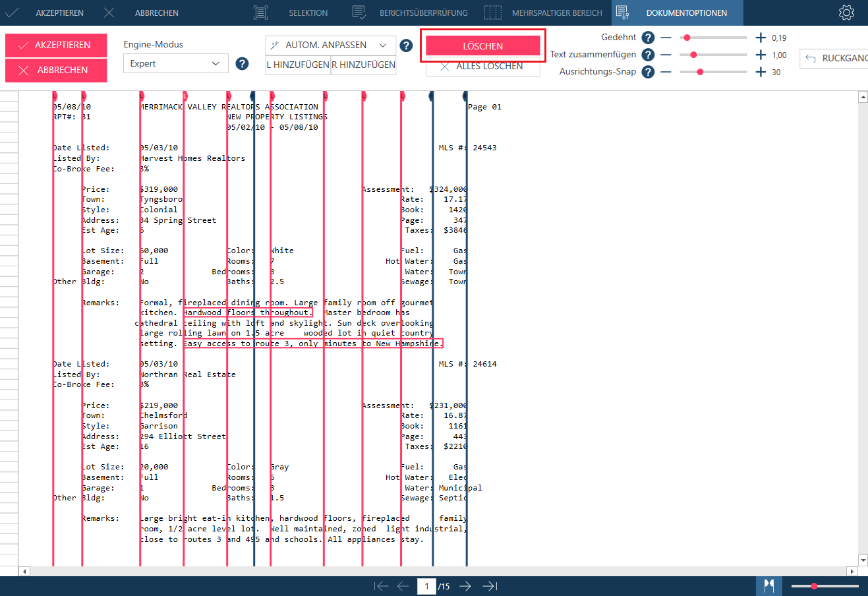Toggle the column marker view icon

768,586
